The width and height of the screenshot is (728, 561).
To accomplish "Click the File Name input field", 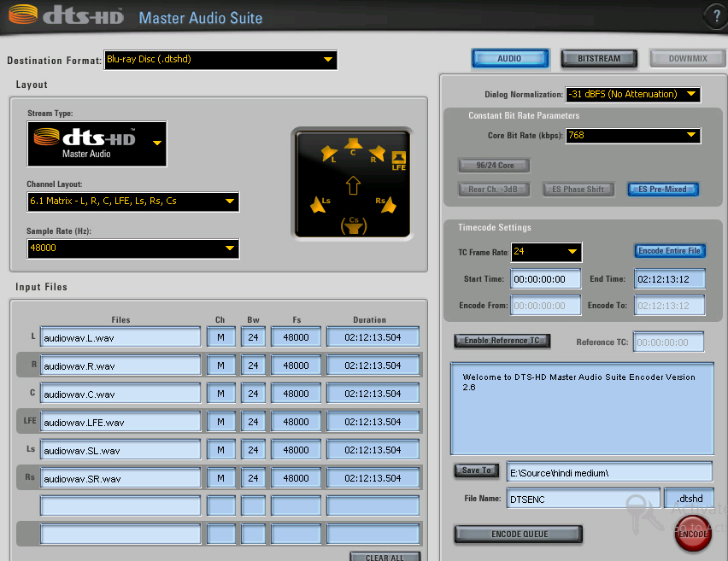I will pos(582,499).
